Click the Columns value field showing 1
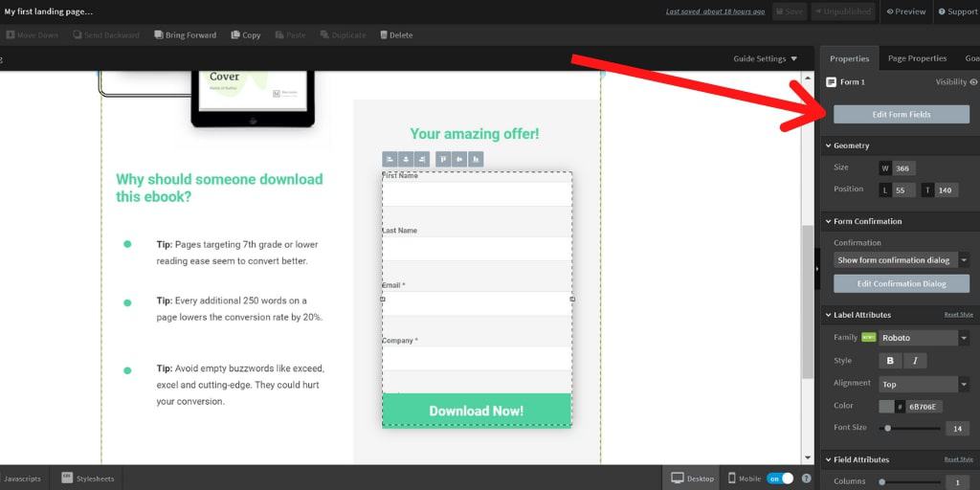Viewport: 980px width, 490px height. tap(957, 482)
